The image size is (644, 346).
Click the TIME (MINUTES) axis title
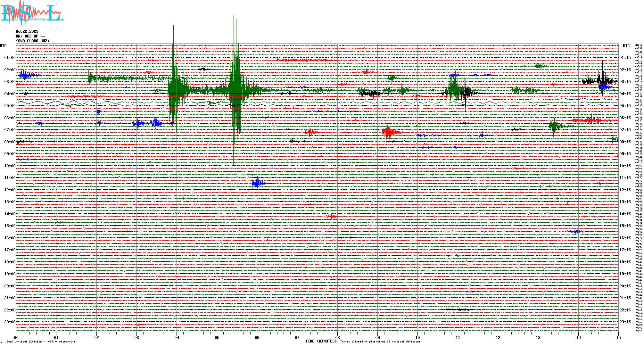click(x=321, y=341)
